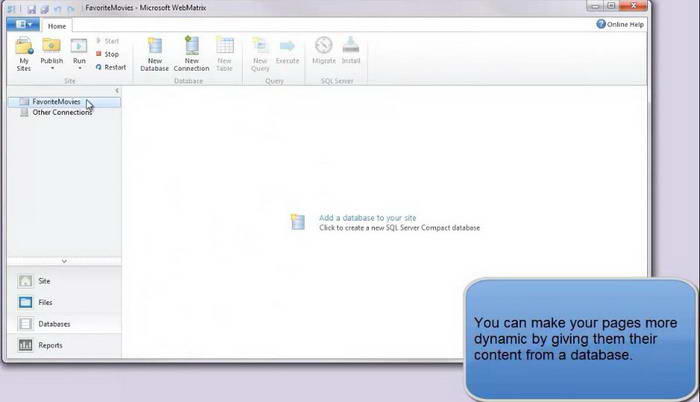Create a New Database from the ribbon
Viewport: 700px width, 402px height.
coord(154,54)
